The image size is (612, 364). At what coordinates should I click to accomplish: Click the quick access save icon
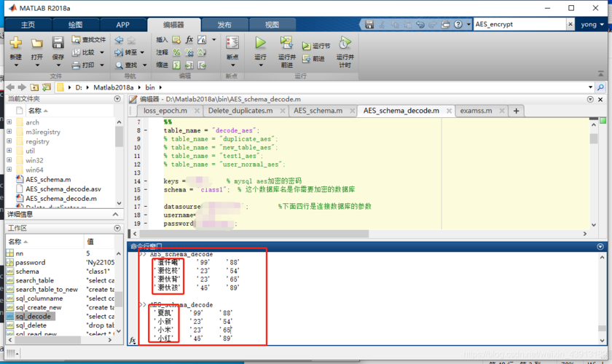coord(369,24)
